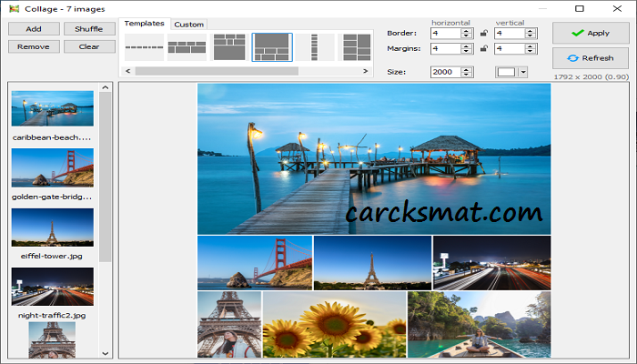Click the night-traffic2.jpg file name label
The width and height of the screenshot is (637, 364).
coord(52,315)
